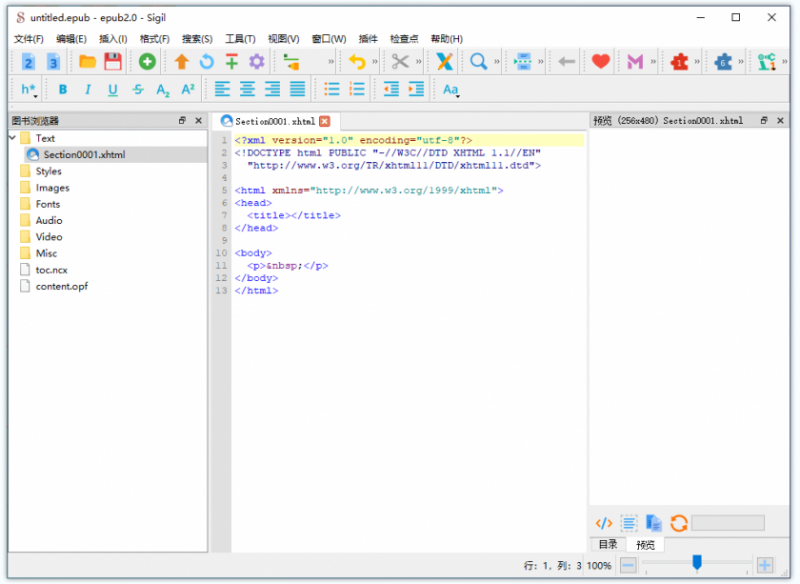Image resolution: width=800 pixels, height=584 pixels.
Task: Open Find with the magnifier icon
Action: (478, 62)
